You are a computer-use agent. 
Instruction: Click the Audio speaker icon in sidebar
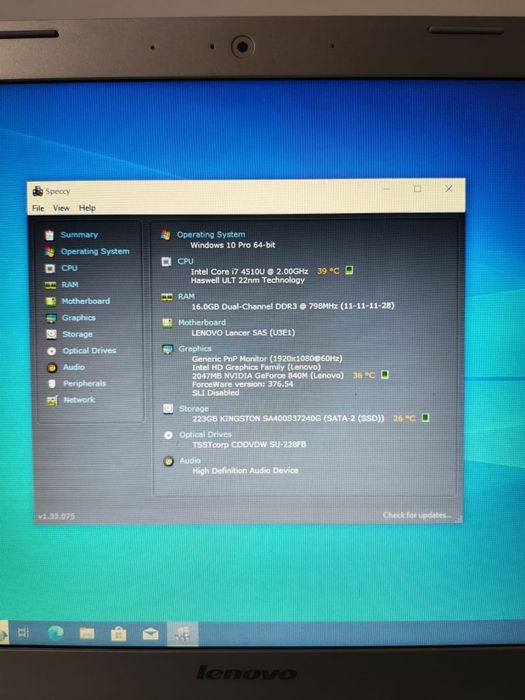(x=52, y=367)
